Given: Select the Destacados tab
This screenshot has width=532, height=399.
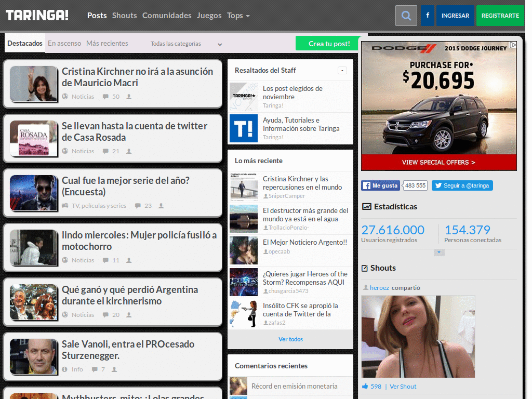Looking at the screenshot, I should click(x=25, y=44).
